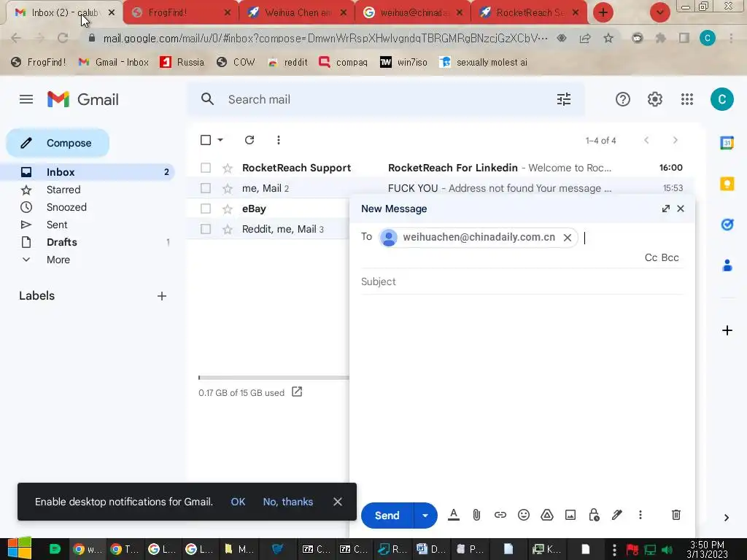Insert emoji into message

click(x=524, y=515)
